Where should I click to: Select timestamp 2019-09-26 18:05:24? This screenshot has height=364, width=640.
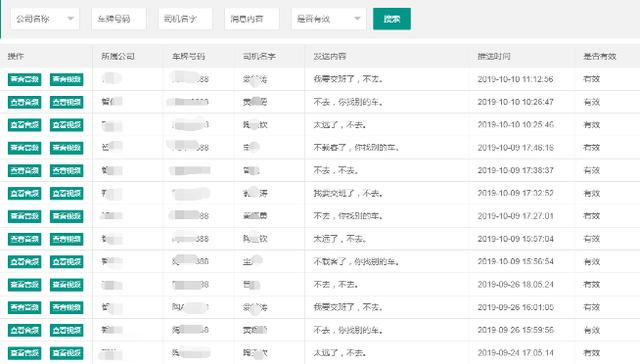coord(516,284)
